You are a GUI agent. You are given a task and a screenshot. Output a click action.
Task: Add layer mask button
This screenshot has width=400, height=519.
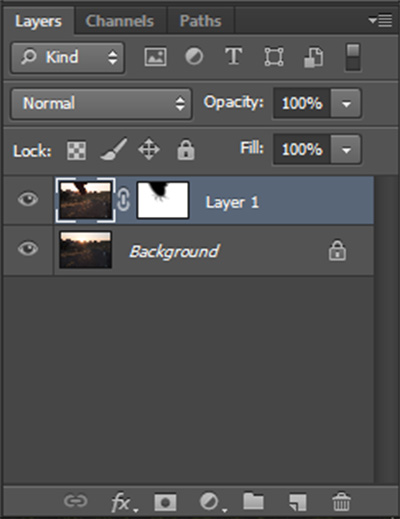click(x=165, y=502)
